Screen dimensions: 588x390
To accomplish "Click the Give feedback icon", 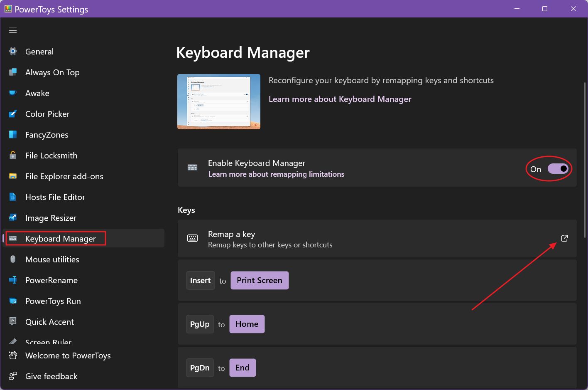I will pos(13,376).
